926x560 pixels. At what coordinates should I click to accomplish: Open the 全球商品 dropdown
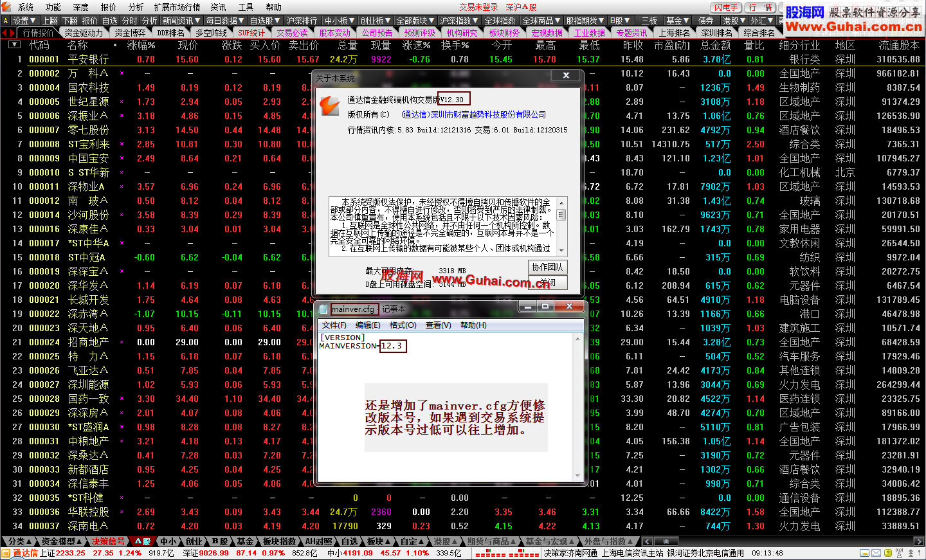tap(541, 21)
